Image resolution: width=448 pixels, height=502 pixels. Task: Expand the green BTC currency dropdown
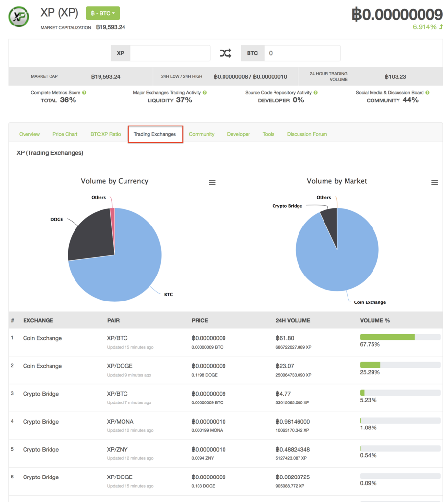pos(103,13)
